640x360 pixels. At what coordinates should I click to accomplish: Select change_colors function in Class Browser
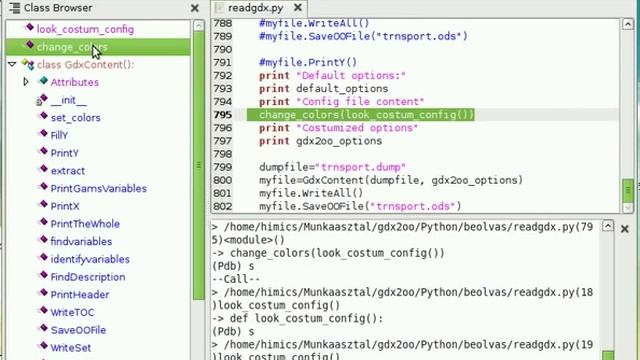(x=72, y=47)
